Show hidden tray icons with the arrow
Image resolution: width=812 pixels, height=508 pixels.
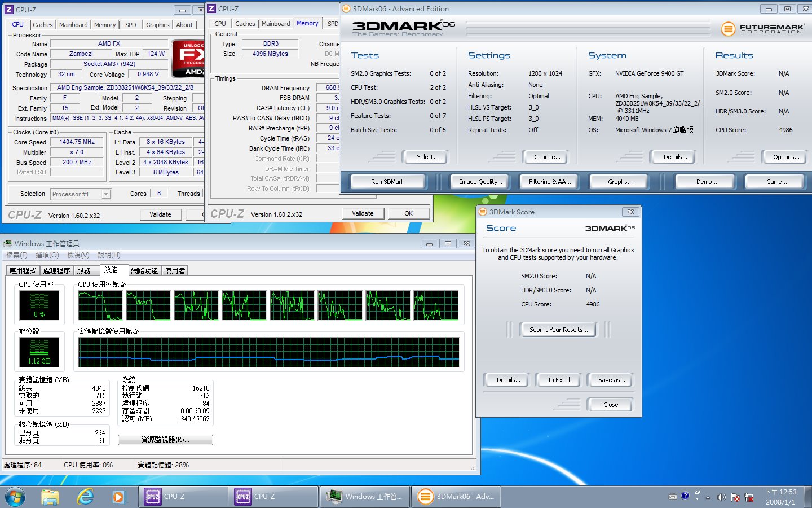pos(708,497)
